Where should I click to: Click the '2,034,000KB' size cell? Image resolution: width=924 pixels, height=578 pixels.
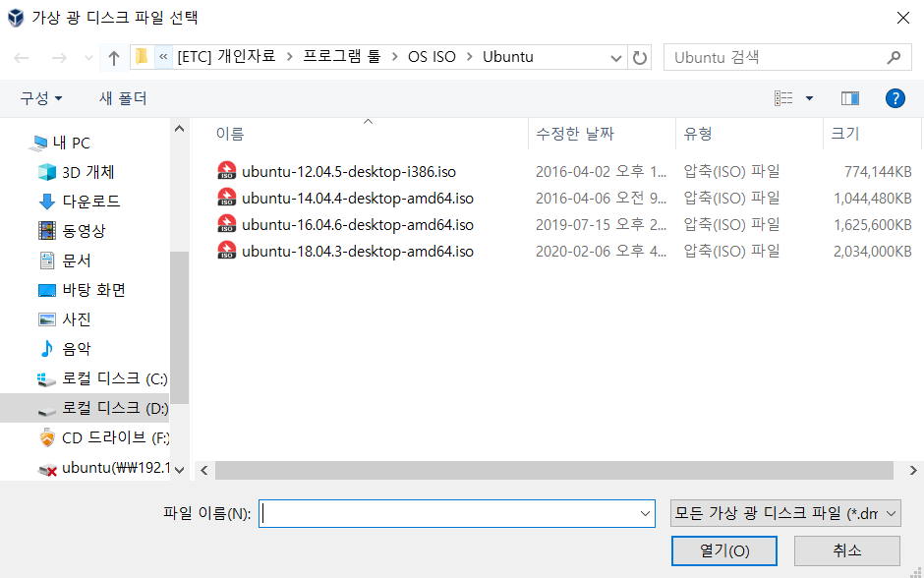tap(872, 251)
